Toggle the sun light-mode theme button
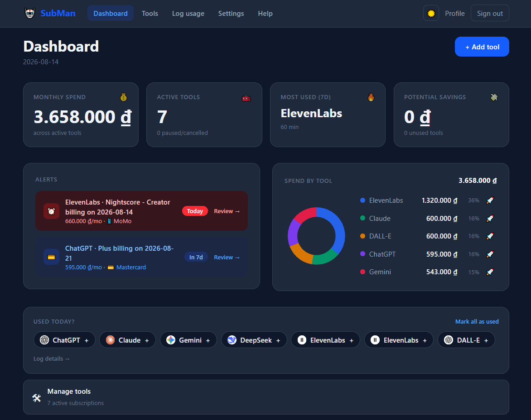Viewport: 531px width, 420px height. [431, 13]
